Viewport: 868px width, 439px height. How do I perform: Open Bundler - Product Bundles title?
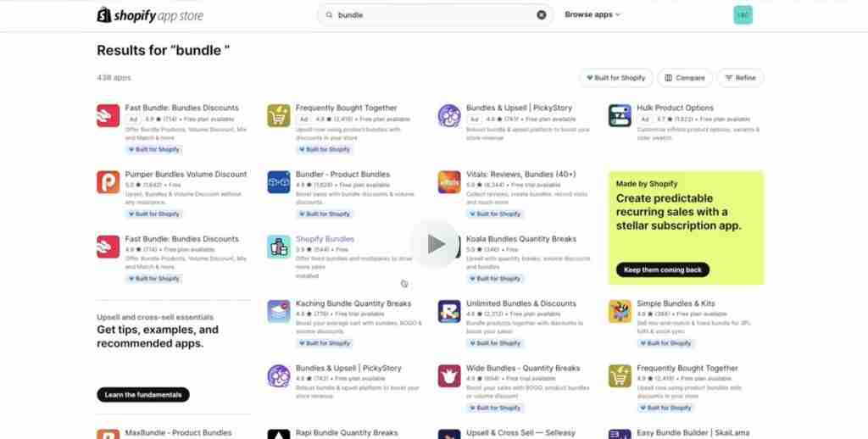342,175
